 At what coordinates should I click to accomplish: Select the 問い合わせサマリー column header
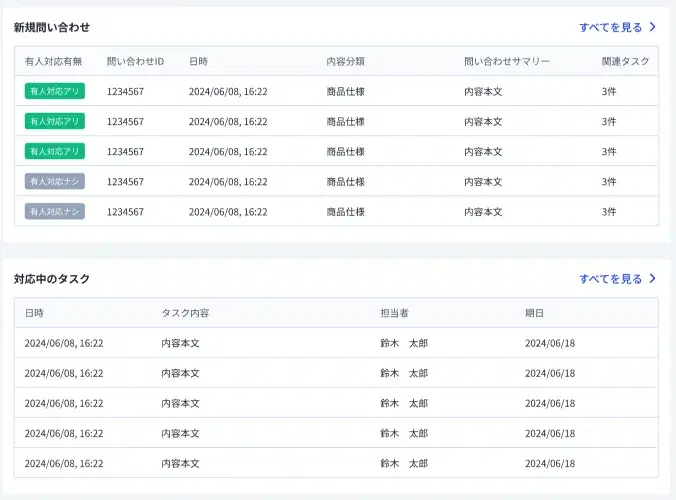(507, 61)
